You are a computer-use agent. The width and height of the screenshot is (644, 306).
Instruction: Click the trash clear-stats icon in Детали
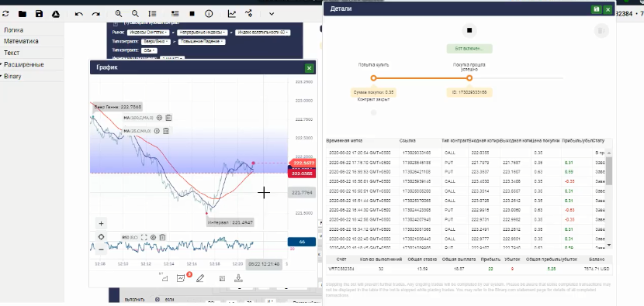tap(601, 30)
